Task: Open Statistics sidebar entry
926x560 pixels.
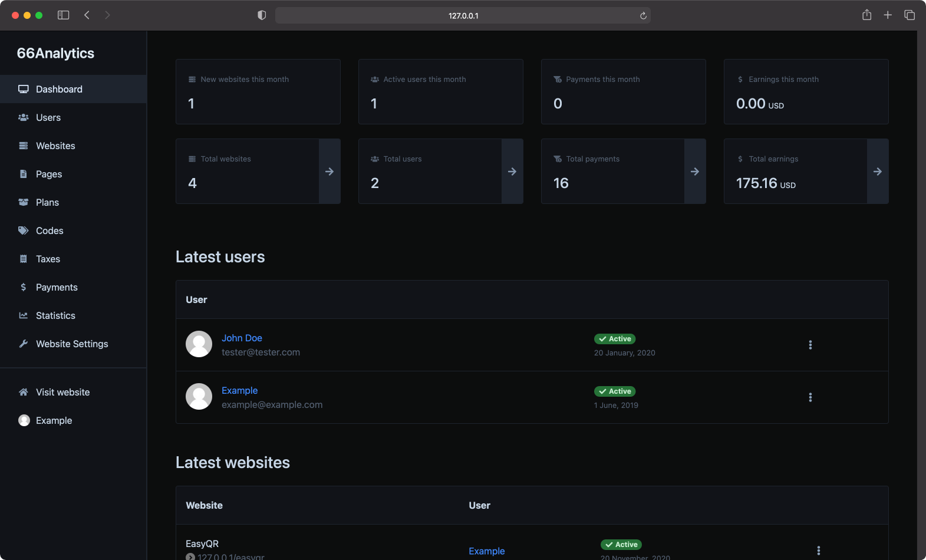Action: pyautogui.click(x=73, y=315)
